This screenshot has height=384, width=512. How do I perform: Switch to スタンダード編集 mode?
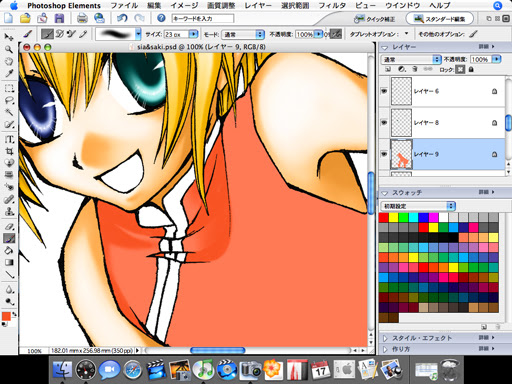tap(439, 19)
